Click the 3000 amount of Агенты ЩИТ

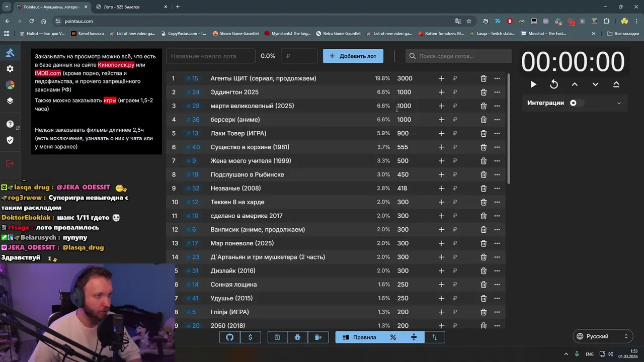coord(405,78)
